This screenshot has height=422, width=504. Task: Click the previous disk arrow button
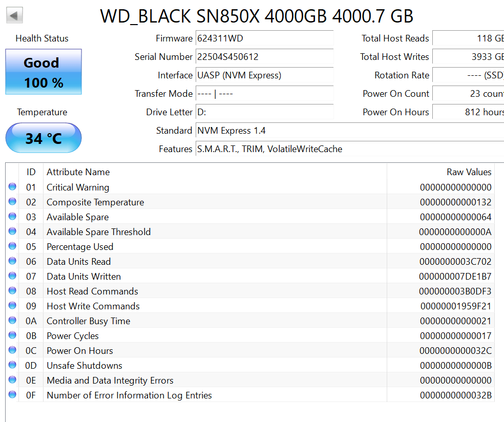point(14,15)
